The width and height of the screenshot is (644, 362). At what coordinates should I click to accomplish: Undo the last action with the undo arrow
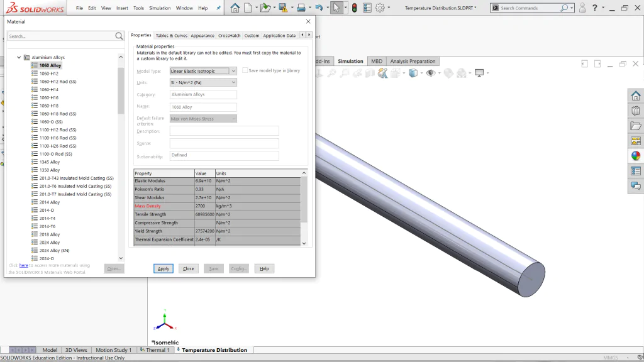[x=319, y=8]
